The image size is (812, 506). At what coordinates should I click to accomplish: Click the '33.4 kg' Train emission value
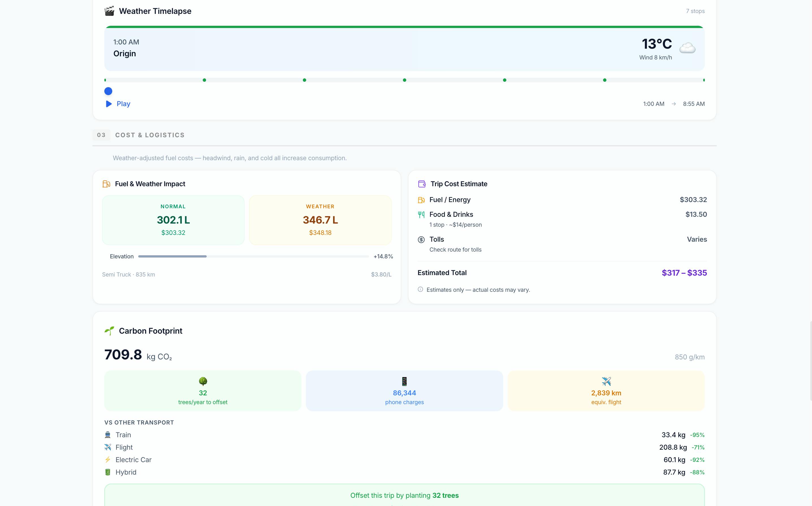(x=673, y=435)
